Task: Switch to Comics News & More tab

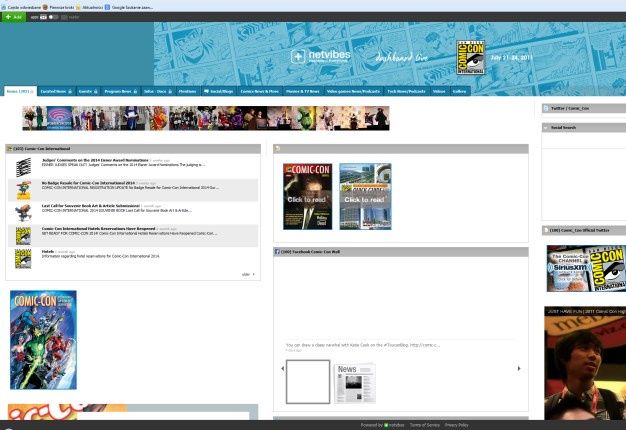Action: click(x=260, y=91)
